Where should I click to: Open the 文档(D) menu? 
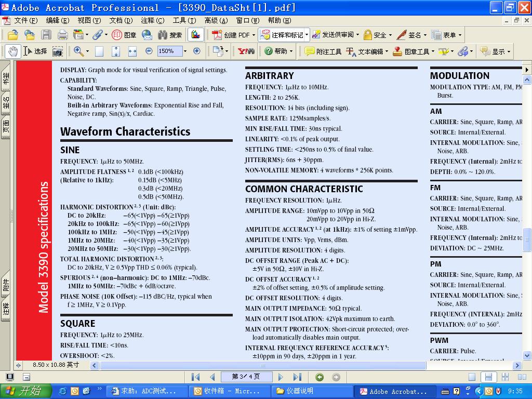tap(121, 20)
